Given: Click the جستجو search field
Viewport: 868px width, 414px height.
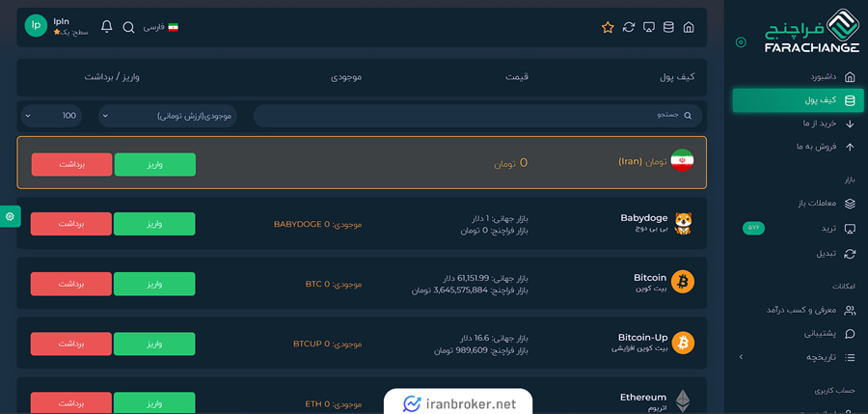Looking at the screenshot, I should pyautogui.click(x=477, y=116).
